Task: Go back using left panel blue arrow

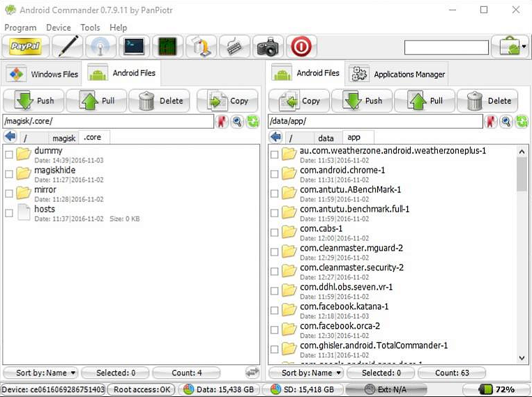Action: 10,137
